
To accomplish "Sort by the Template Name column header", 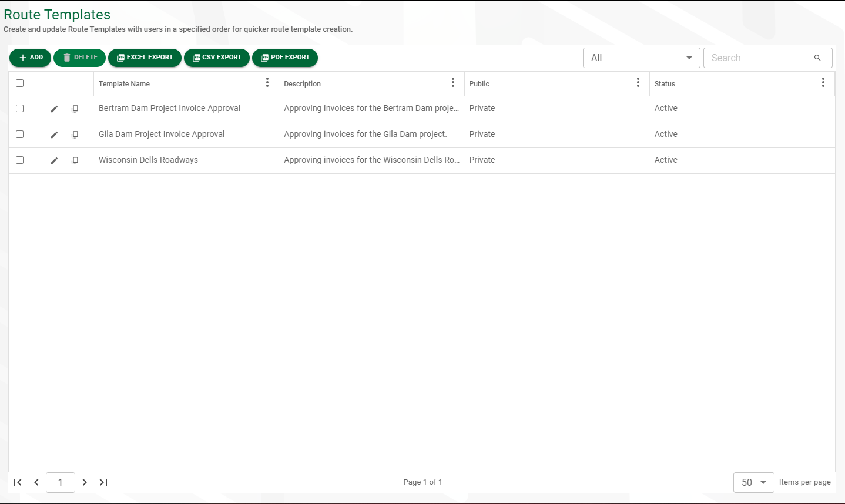I will 124,84.
